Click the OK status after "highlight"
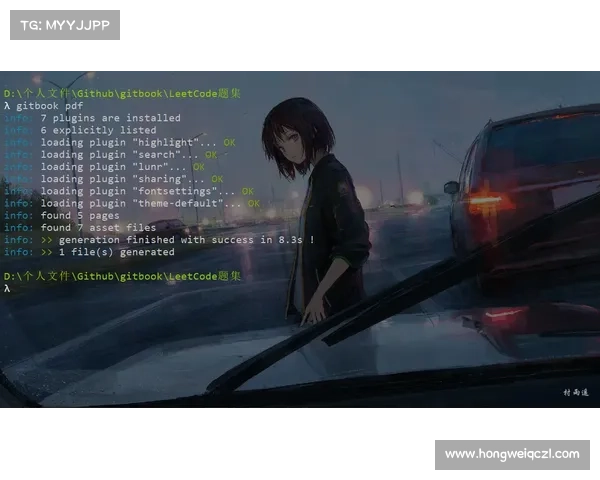Image resolution: width=600 pixels, height=480 pixels. click(230, 142)
